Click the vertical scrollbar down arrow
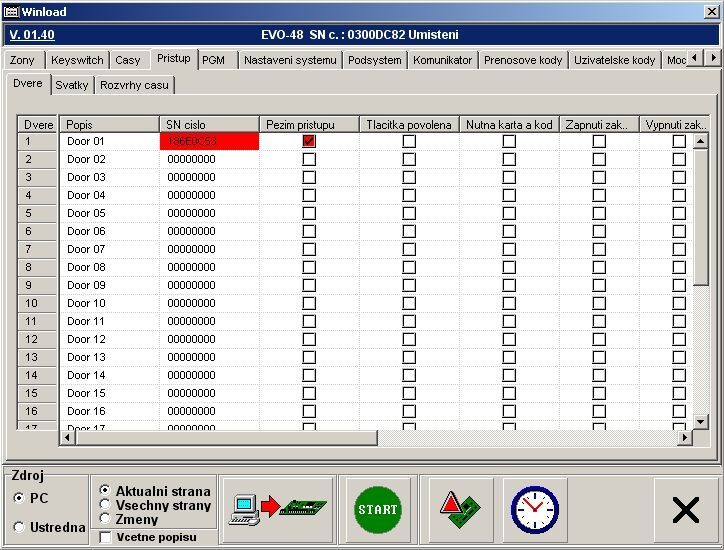 click(x=700, y=423)
